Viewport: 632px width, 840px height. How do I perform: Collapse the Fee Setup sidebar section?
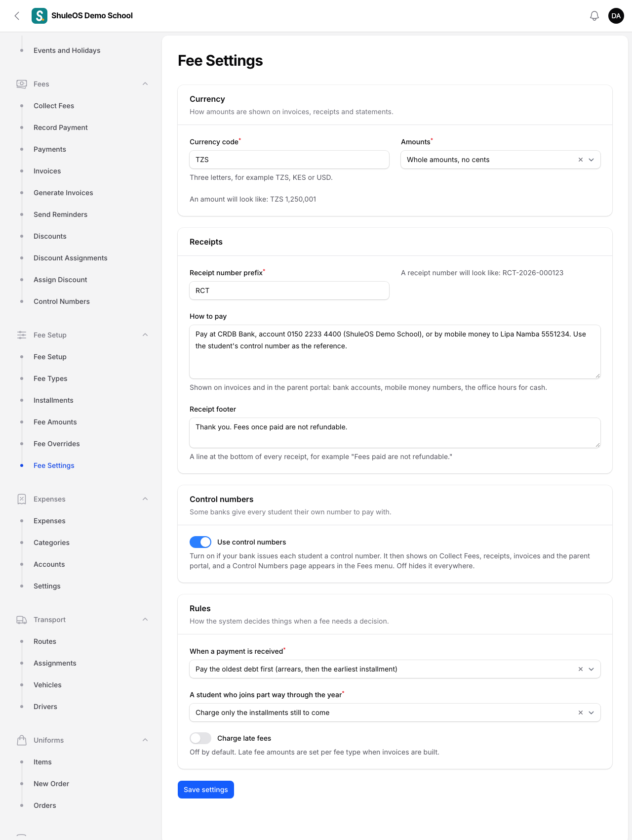pos(145,335)
